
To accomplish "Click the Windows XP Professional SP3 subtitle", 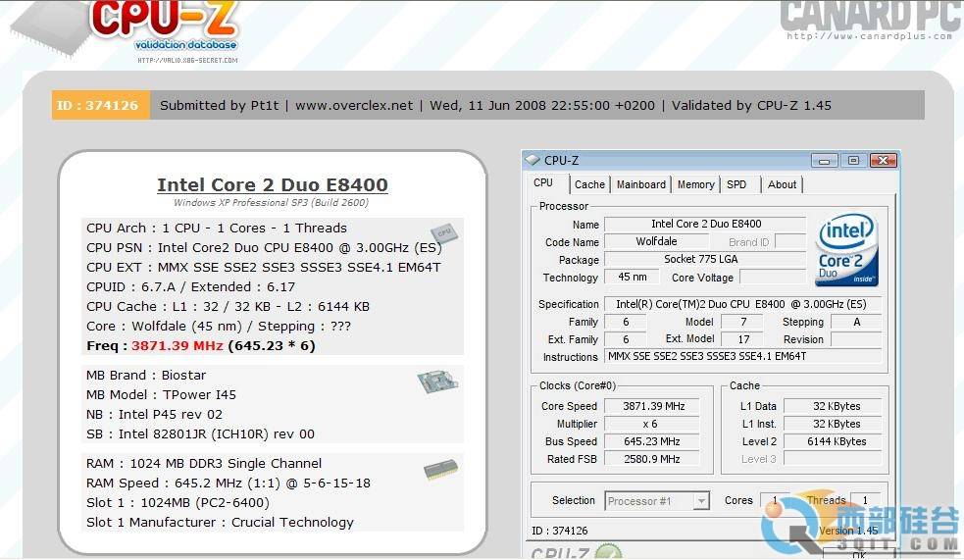I will pos(271,203).
